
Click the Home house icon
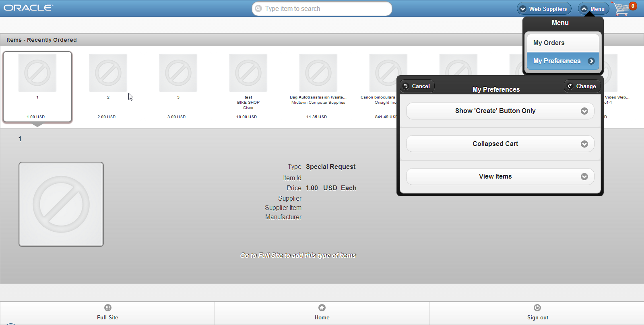tap(322, 308)
